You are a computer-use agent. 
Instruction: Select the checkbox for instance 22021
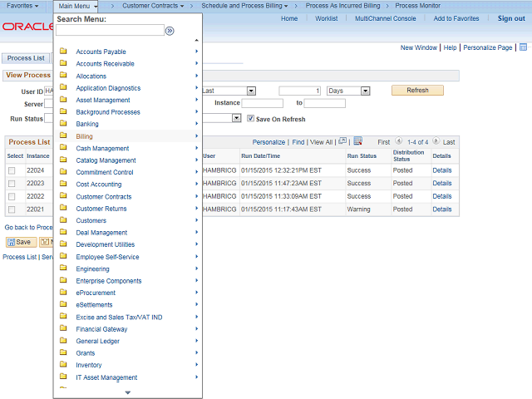[12, 209]
